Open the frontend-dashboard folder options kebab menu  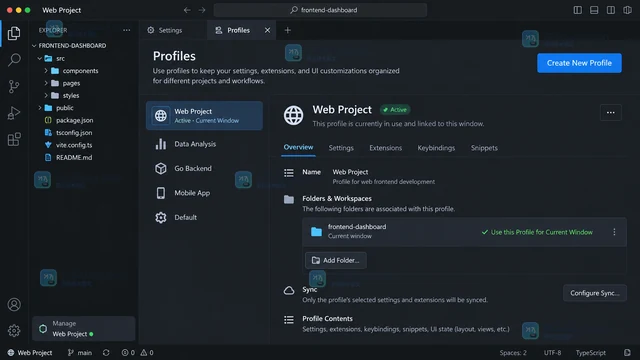tap(614, 232)
